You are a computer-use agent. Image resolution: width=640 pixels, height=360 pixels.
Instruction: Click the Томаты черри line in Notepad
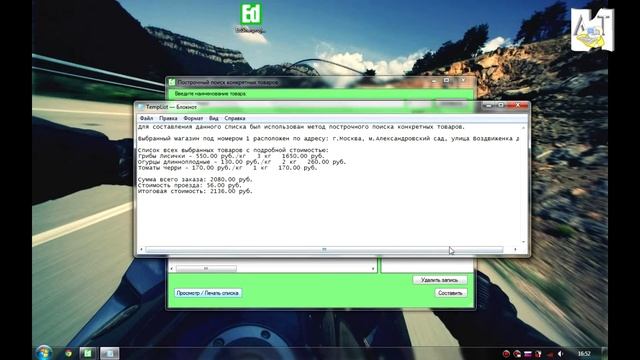click(x=227, y=167)
